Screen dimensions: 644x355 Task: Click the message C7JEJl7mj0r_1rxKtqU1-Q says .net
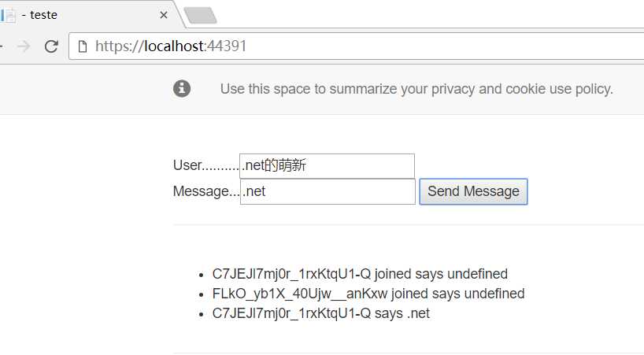(x=320, y=313)
